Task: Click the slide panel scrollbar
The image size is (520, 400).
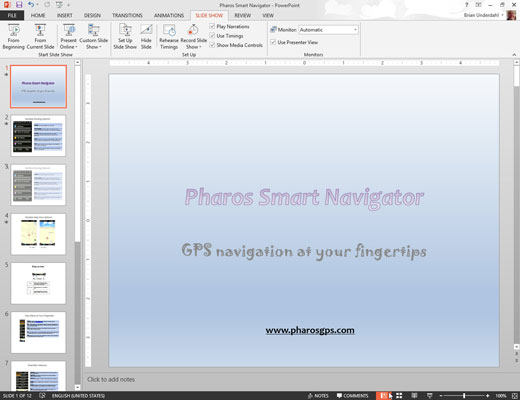Action: (x=77, y=153)
